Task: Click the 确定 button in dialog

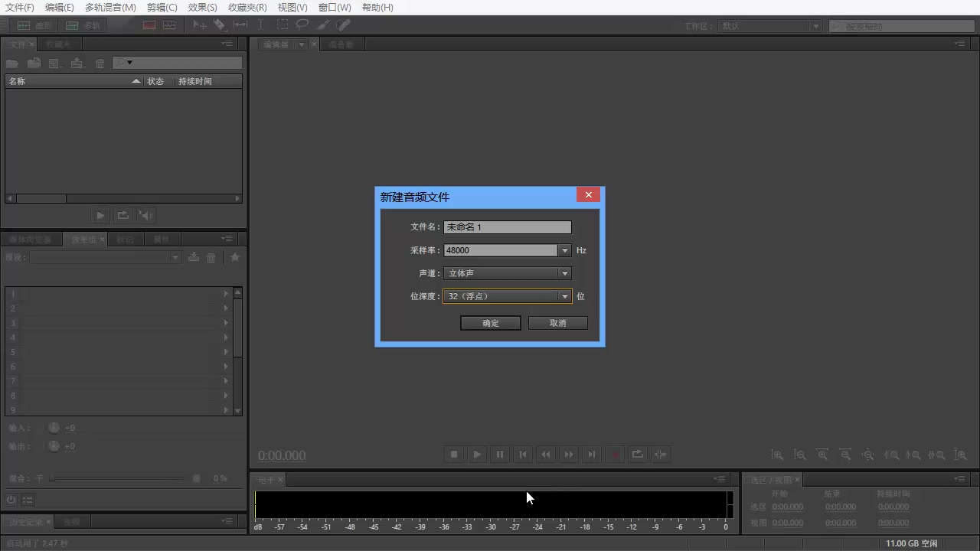Action: 491,323
